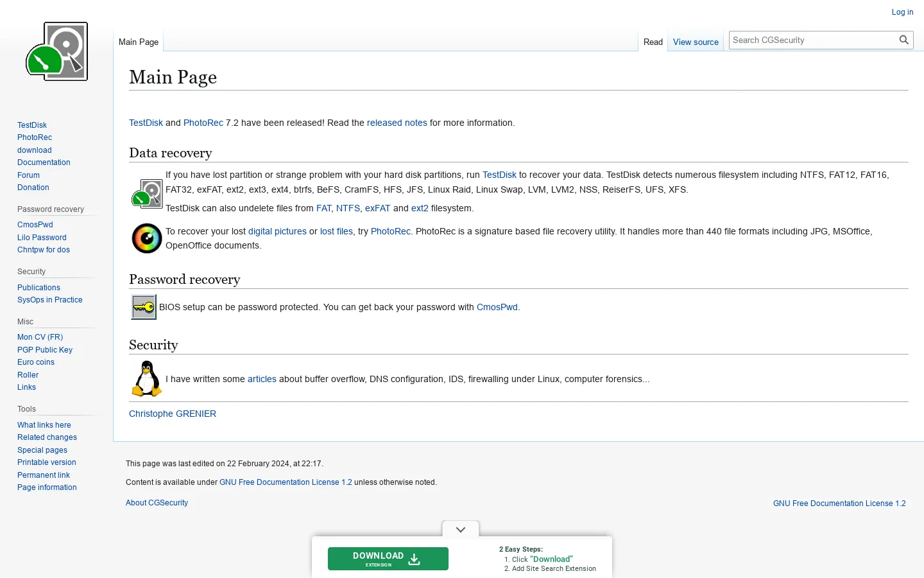The width and height of the screenshot is (924, 578).
Task: Visit the Forum sidebar link
Action: click(28, 175)
